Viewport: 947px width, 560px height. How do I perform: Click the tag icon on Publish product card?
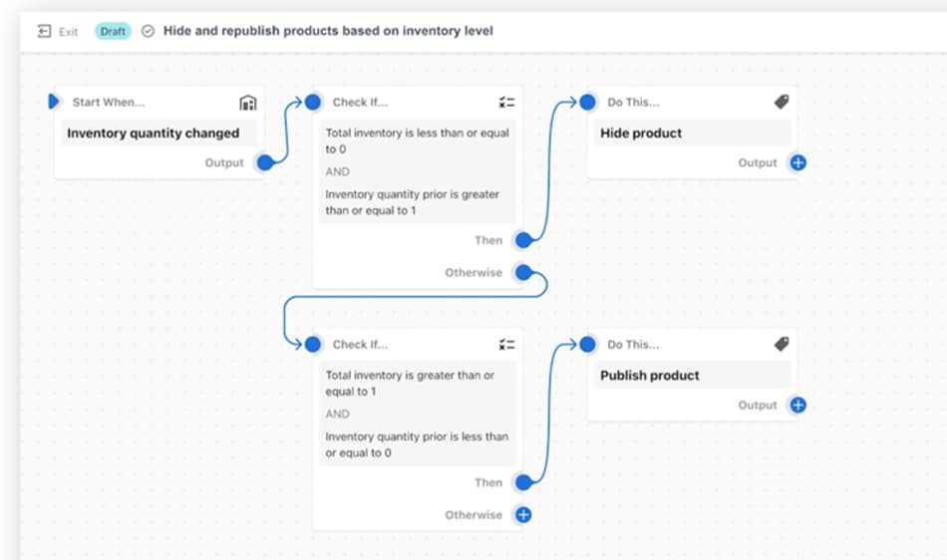tap(782, 344)
